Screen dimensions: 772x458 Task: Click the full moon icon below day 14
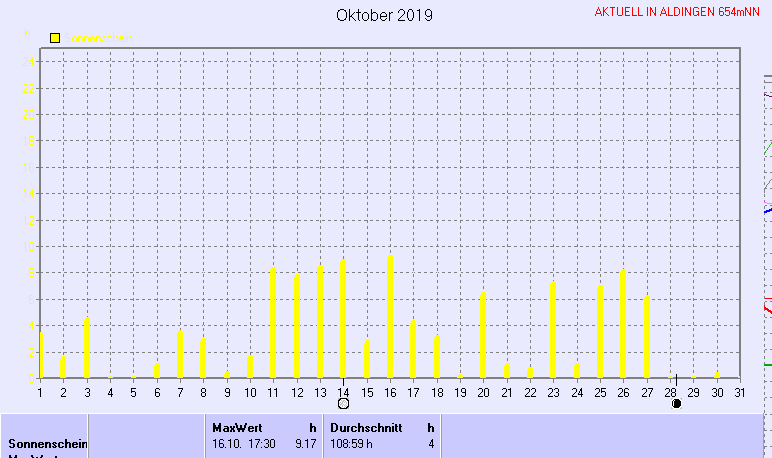point(344,404)
